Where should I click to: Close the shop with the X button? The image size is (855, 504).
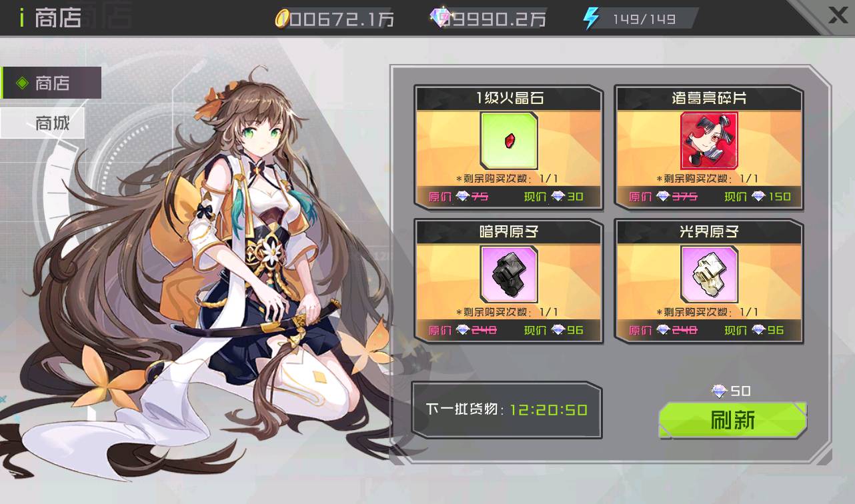pyautogui.click(x=838, y=16)
